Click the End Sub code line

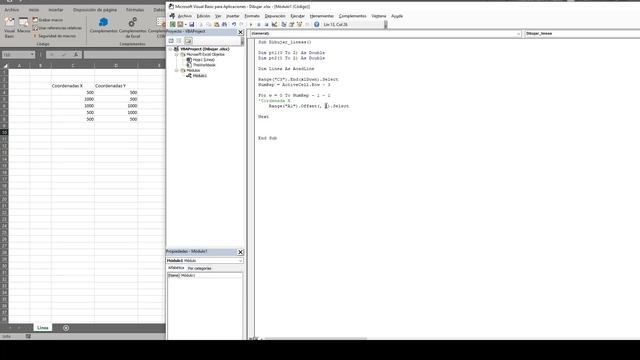(268, 138)
